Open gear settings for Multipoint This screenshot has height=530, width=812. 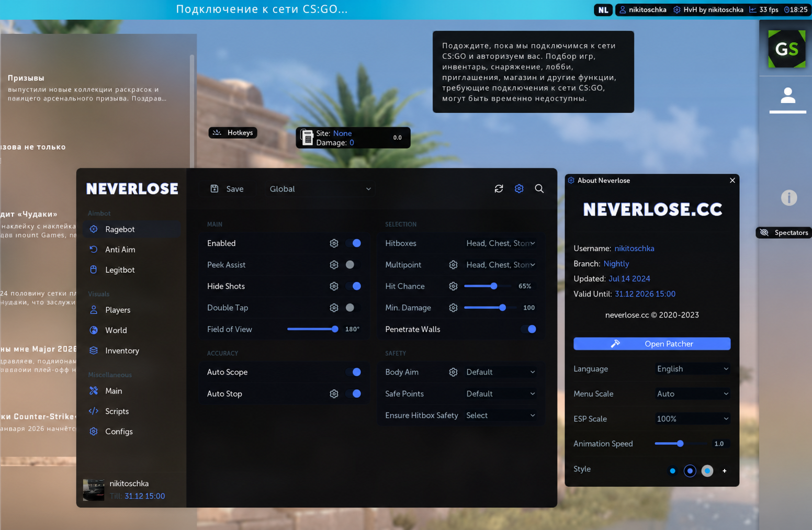click(453, 265)
